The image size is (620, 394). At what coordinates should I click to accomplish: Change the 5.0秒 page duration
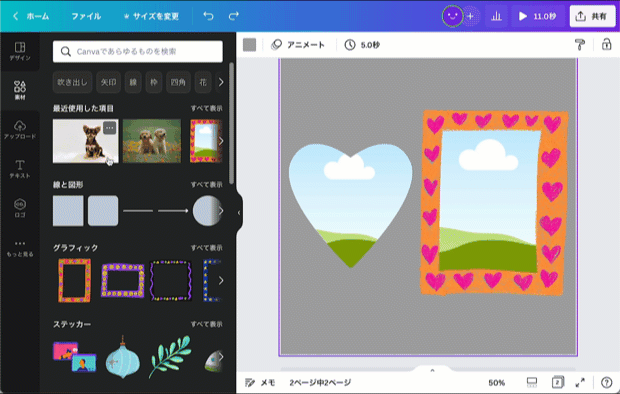pos(362,45)
